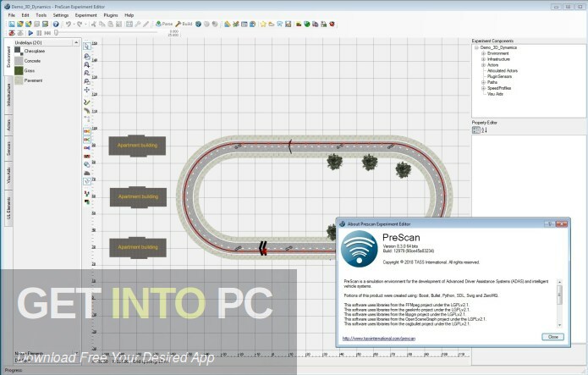The width and height of the screenshot is (588, 375).
Task: Switch to the Sensors side tab
Action: coord(8,149)
